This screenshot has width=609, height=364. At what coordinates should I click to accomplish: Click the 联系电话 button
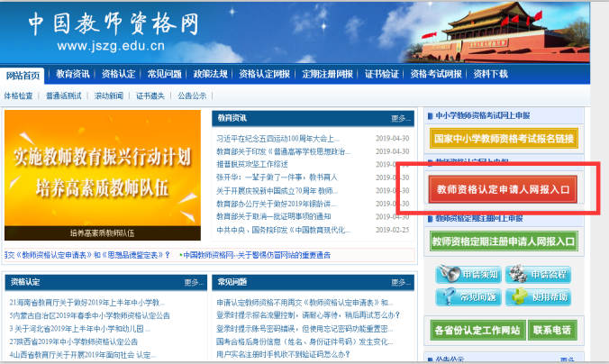point(551,330)
